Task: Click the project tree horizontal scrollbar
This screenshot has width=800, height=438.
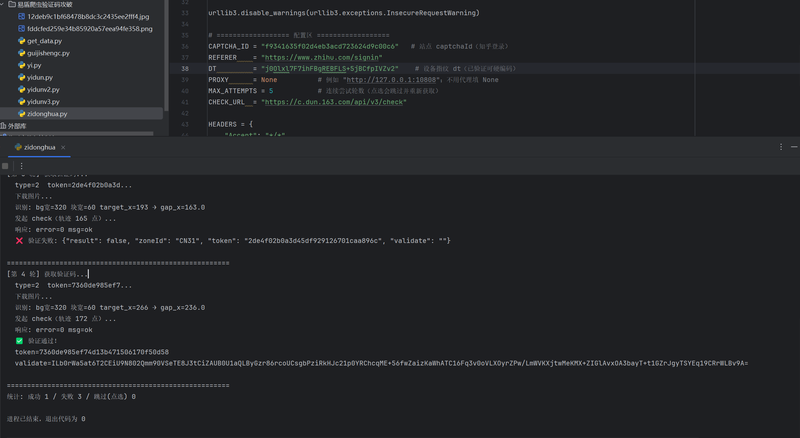Action: point(77,134)
